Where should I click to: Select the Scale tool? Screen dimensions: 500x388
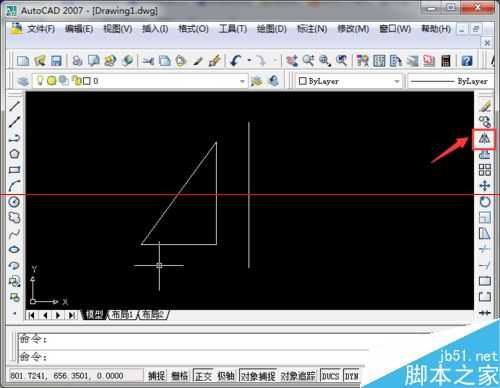pyautogui.click(x=485, y=218)
